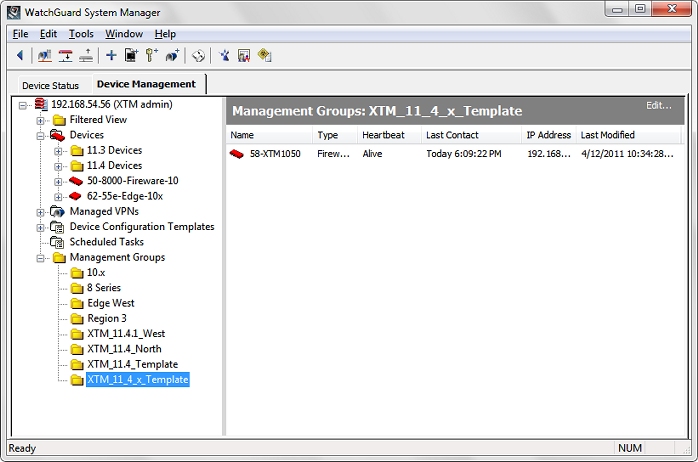This screenshot has height=462, width=698.
Task: Click the red server icon for 192.168.54.56
Action: (41, 104)
